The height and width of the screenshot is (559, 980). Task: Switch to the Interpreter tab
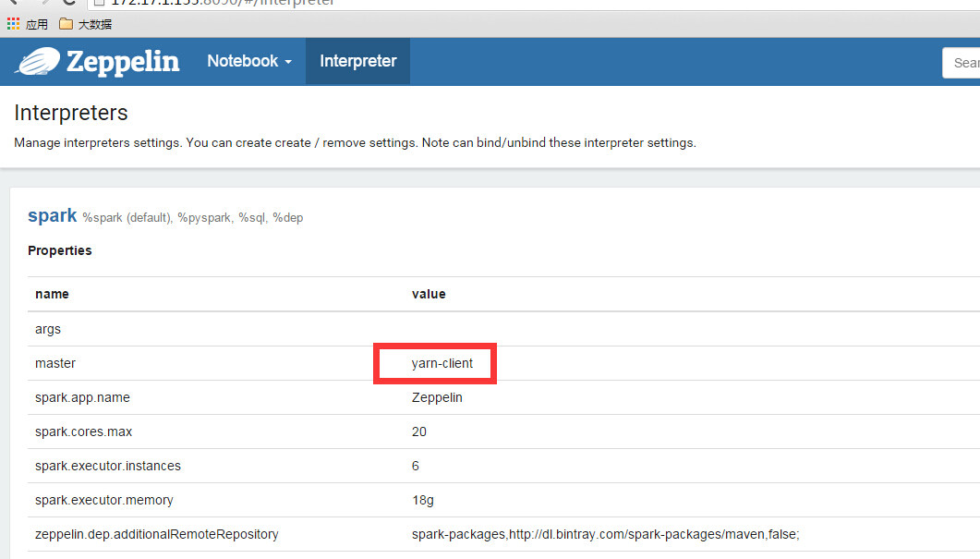click(x=358, y=61)
